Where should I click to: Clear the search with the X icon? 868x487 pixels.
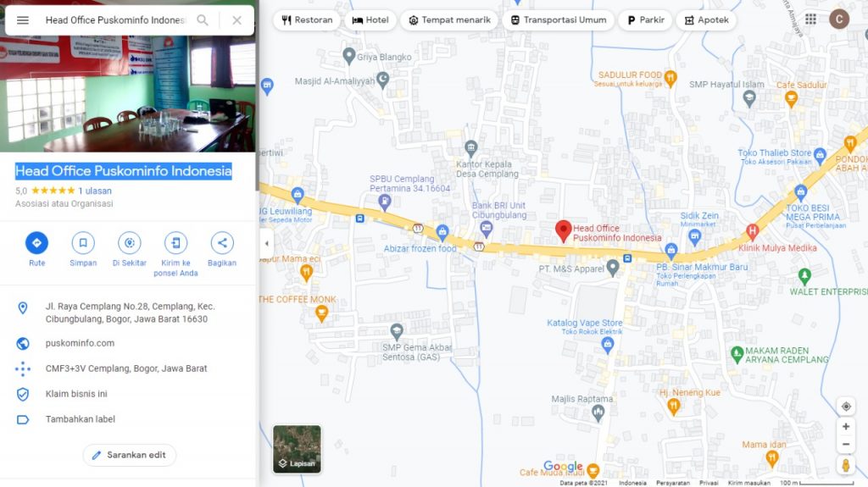(x=237, y=20)
